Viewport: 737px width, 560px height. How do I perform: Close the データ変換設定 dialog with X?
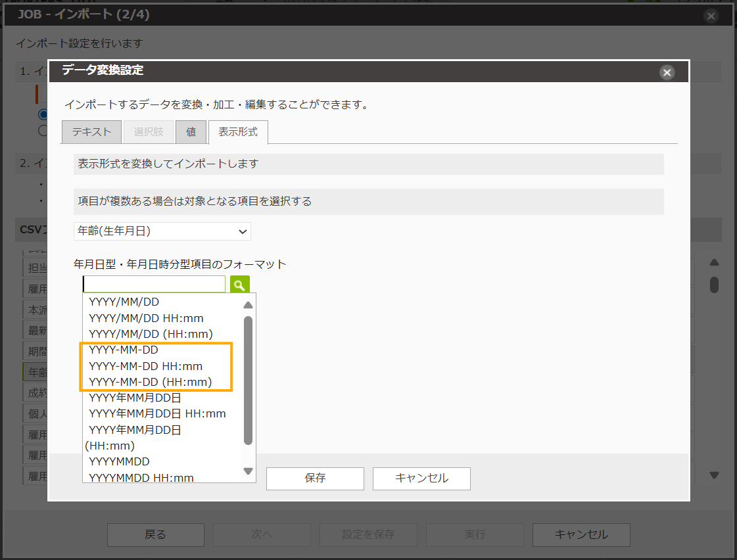(667, 72)
